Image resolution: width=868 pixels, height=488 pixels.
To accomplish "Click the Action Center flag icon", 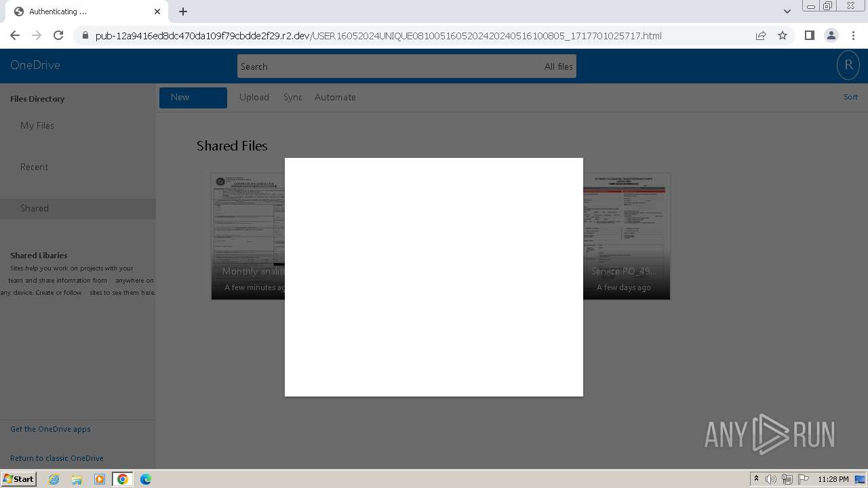I will pyautogui.click(x=804, y=479).
